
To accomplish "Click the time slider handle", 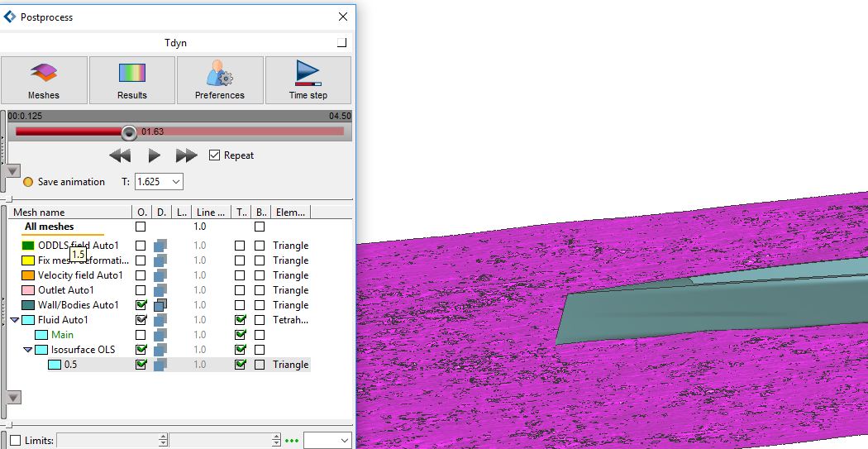I will click(129, 132).
